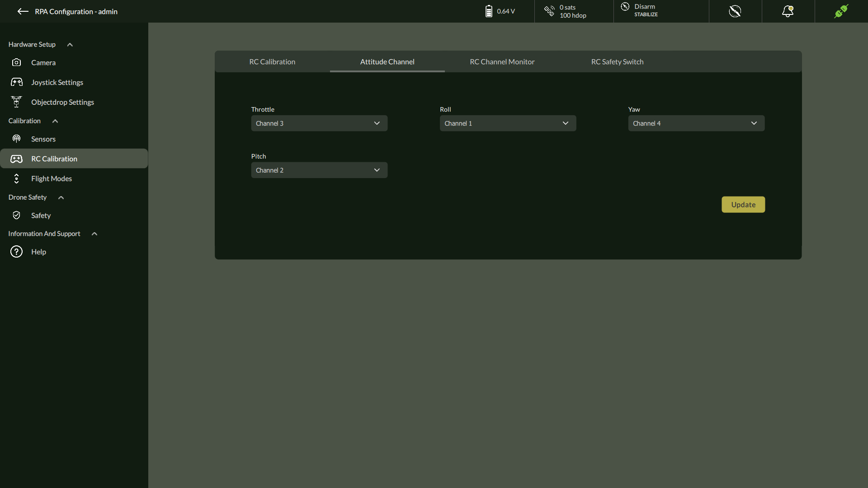
Task: Open Objectdrop Settings in sidebar
Action: [x=62, y=102]
